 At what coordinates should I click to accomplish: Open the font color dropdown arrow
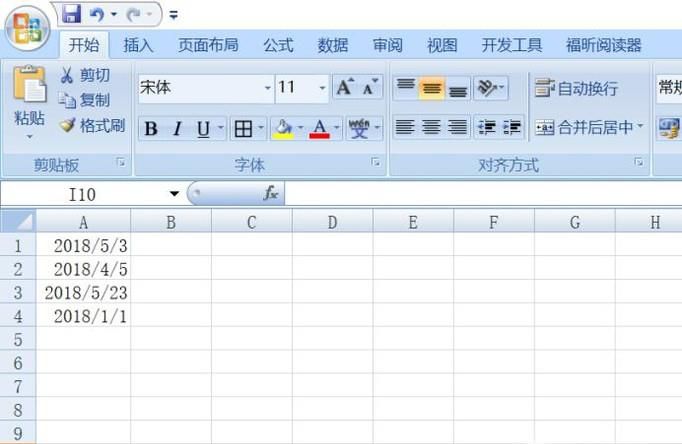[x=337, y=127]
